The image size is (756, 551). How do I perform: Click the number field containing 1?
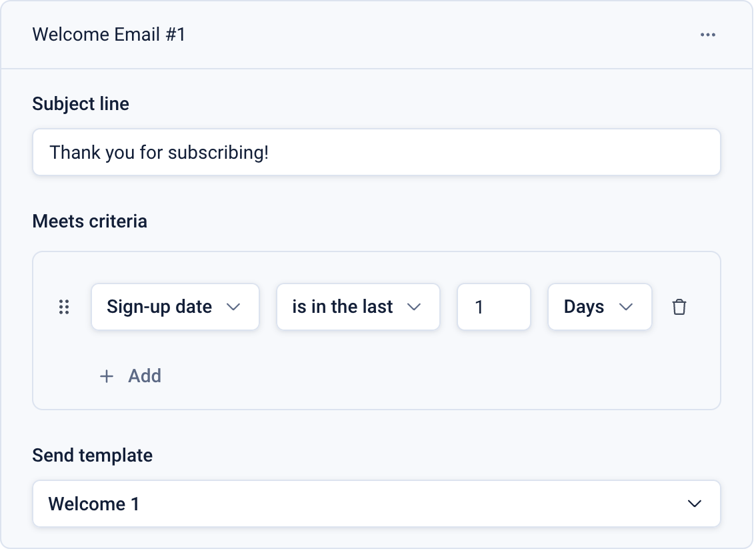[493, 307]
